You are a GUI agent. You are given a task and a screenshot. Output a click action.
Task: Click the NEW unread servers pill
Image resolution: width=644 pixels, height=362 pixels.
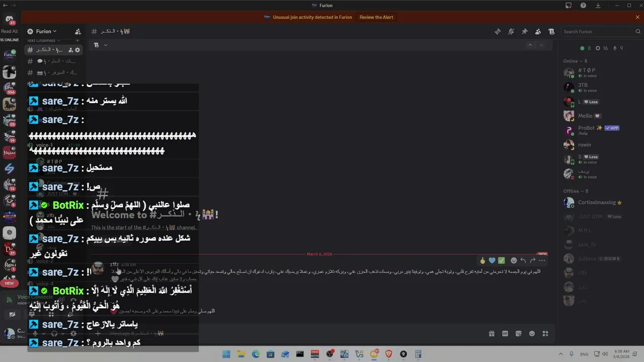coord(10,283)
